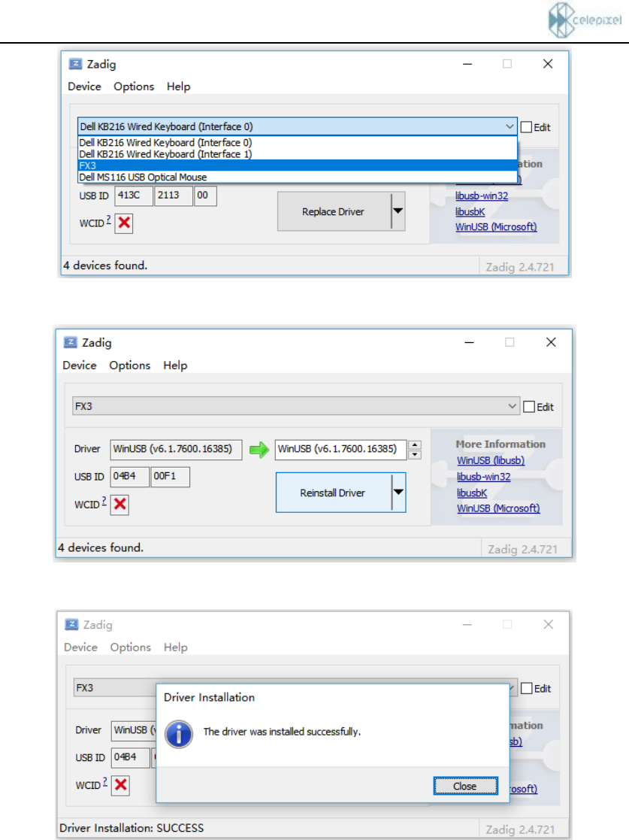Open libusbK link in middle window
The width and height of the screenshot is (629, 840).
[x=472, y=493]
